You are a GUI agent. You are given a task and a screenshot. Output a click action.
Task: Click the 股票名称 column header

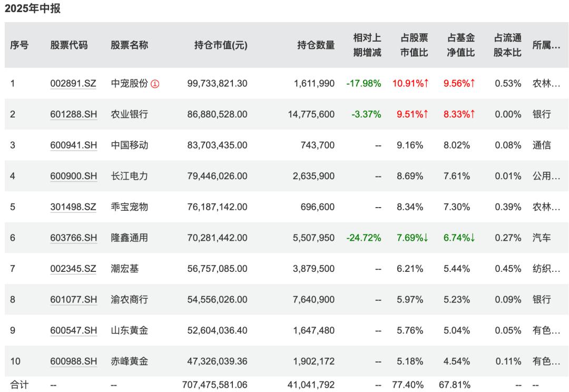pyautogui.click(x=130, y=45)
